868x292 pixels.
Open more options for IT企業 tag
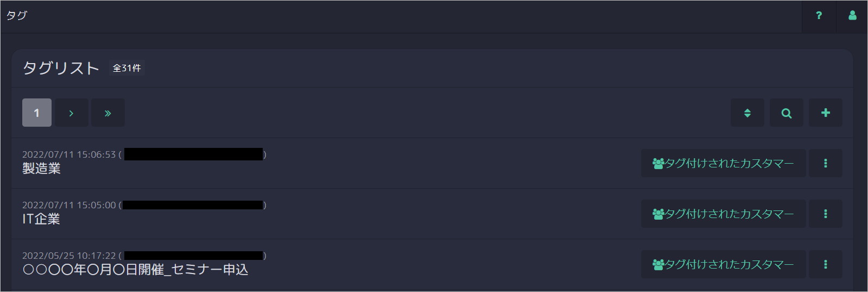(825, 214)
